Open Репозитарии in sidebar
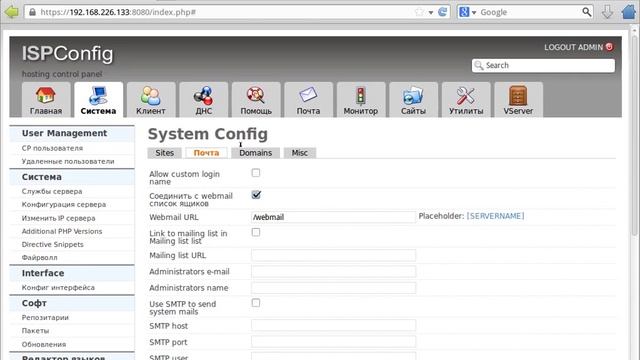The height and width of the screenshot is (360, 640). [x=45, y=318]
